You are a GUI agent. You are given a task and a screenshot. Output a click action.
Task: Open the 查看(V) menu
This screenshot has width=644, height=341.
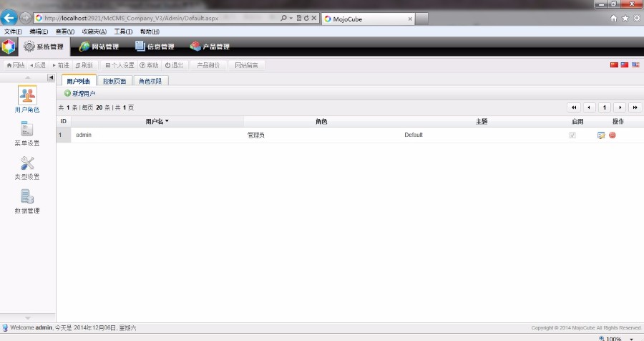click(x=65, y=32)
